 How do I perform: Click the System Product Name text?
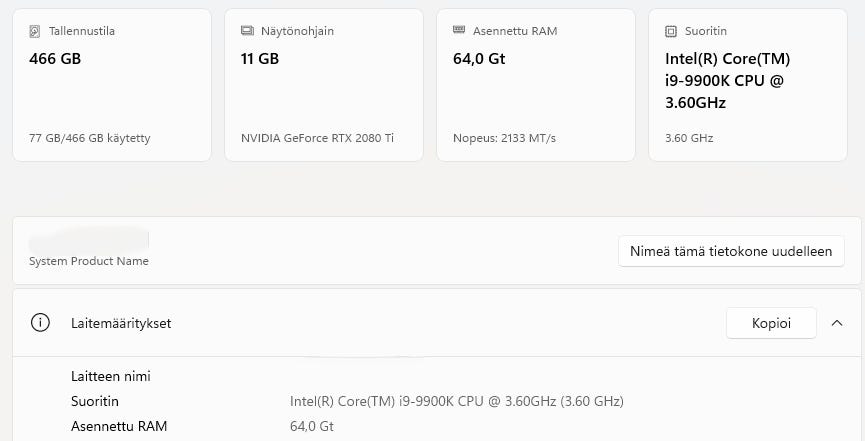click(89, 261)
